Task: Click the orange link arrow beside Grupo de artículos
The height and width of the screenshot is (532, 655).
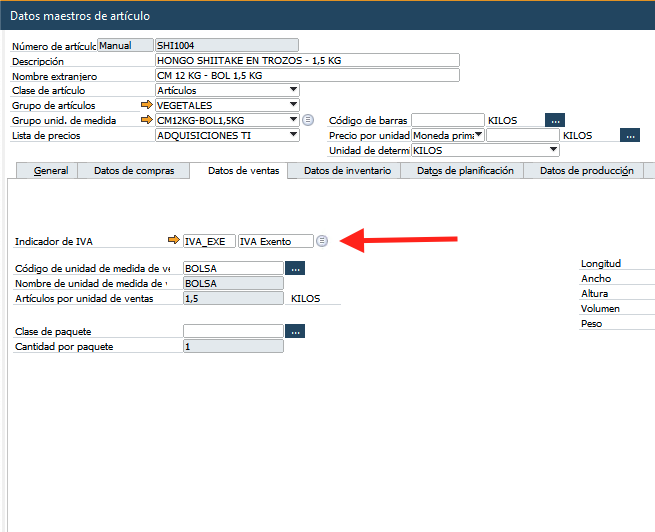Action: click(147, 105)
